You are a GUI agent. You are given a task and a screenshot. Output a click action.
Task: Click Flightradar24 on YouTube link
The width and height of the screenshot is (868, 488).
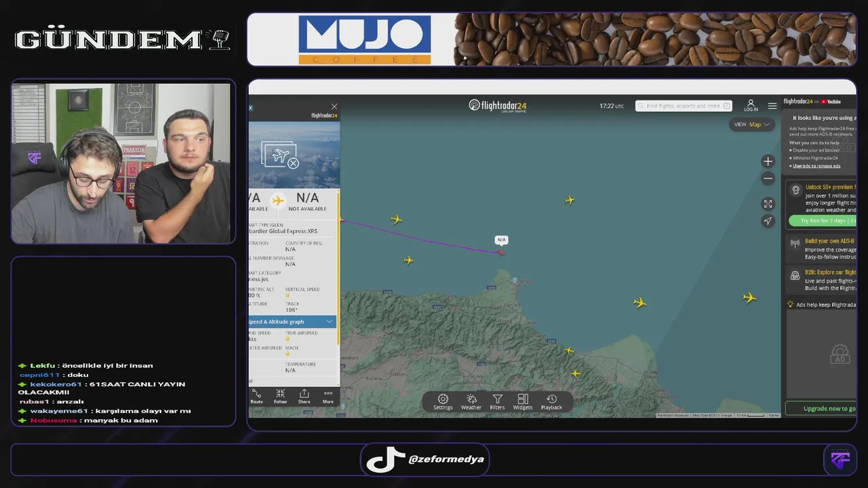812,102
